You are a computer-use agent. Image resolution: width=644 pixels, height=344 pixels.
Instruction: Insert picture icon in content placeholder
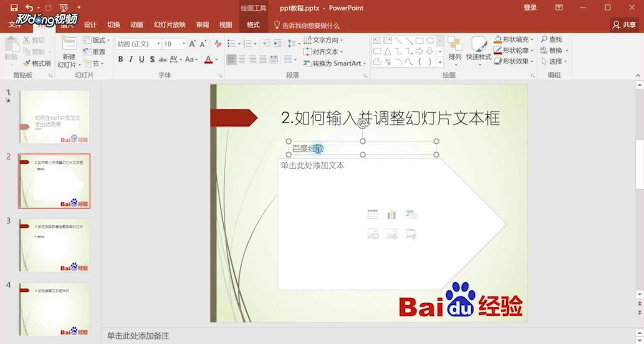click(x=372, y=234)
